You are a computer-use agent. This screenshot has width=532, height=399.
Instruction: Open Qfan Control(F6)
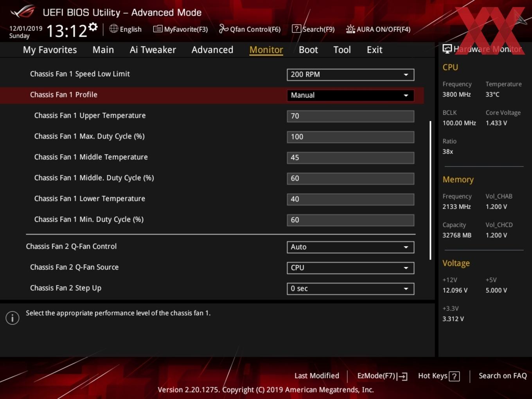click(250, 29)
